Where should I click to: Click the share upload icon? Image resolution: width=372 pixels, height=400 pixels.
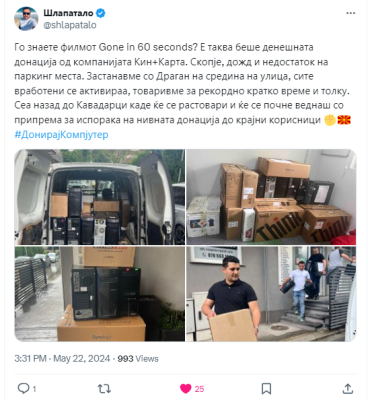tap(348, 388)
